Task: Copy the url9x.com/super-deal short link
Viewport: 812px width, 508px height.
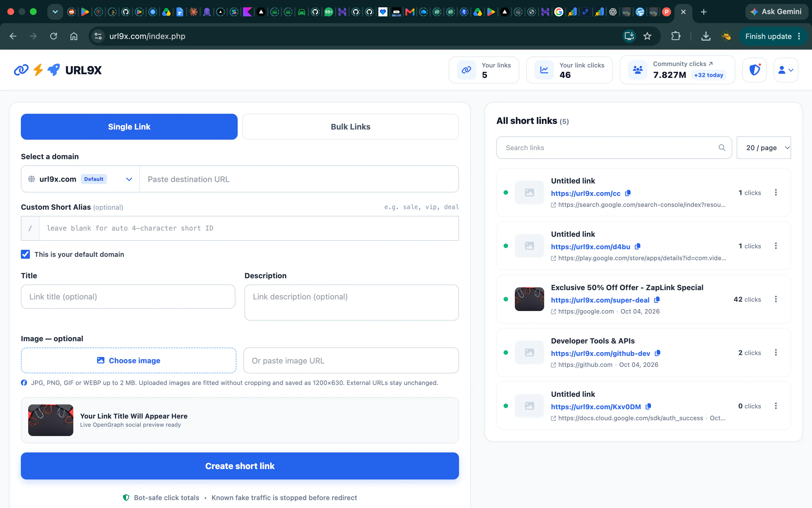Action: [657, 299]
